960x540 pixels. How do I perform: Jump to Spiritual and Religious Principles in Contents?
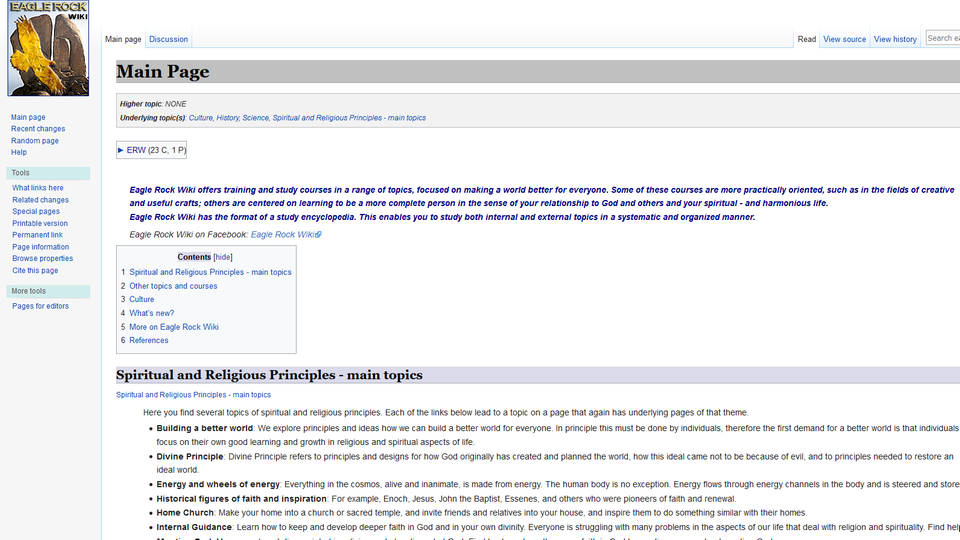pyautogui.click(x=210, y=272)
